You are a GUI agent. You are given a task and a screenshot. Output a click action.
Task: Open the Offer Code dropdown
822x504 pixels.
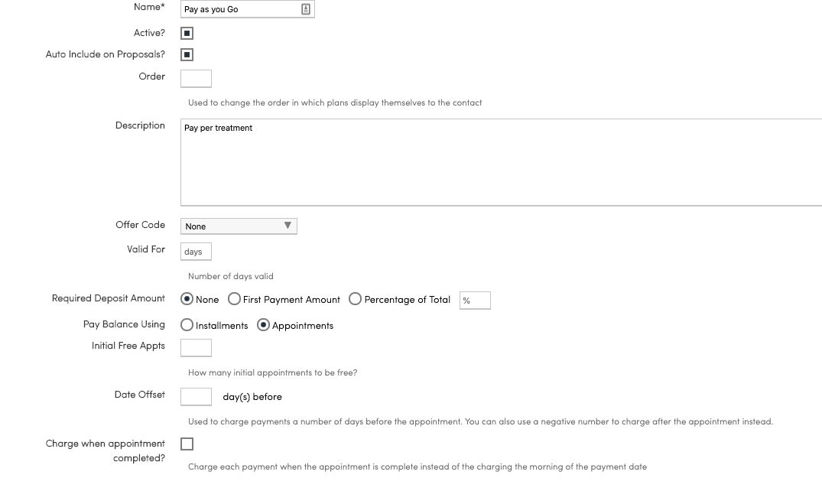(239, 226)
